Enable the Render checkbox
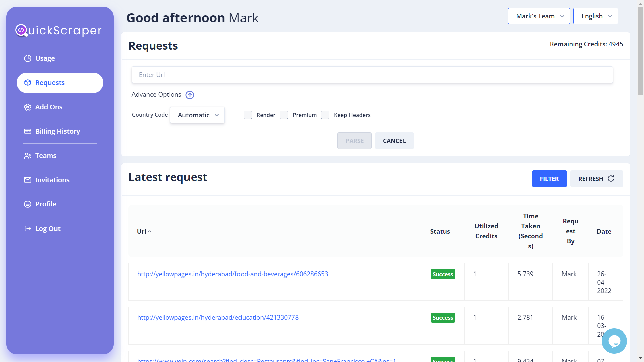Viewport: 644px width, 362px height. point(248,115)
